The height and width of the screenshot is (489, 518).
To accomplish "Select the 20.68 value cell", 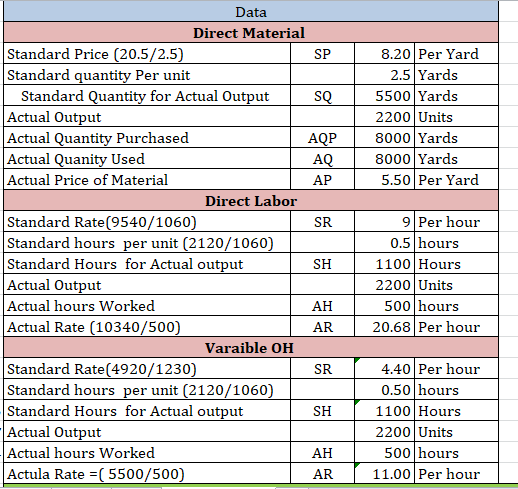I will (x=385, y=327).
